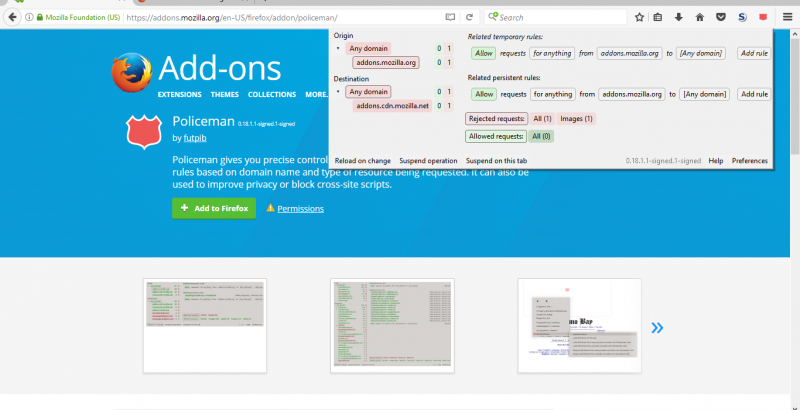Open the downloads arrow icon
Screen dimensions: 800x410
[679, 17]
